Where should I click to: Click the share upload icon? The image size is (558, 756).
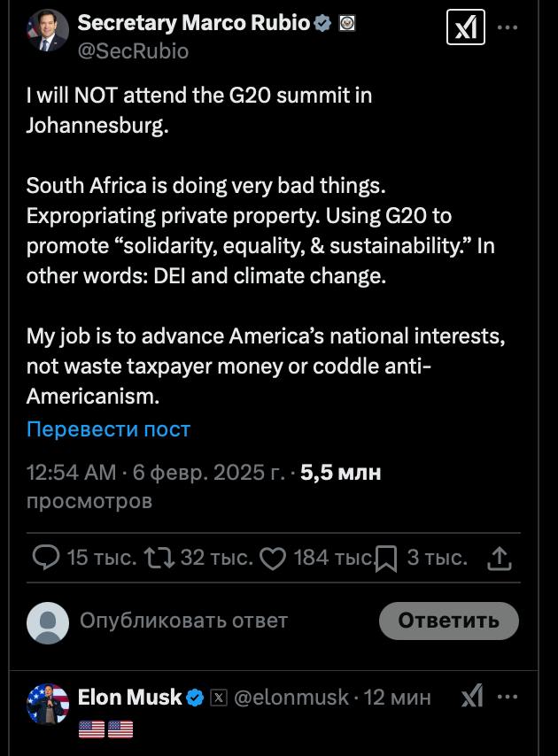tap(500, 558)
